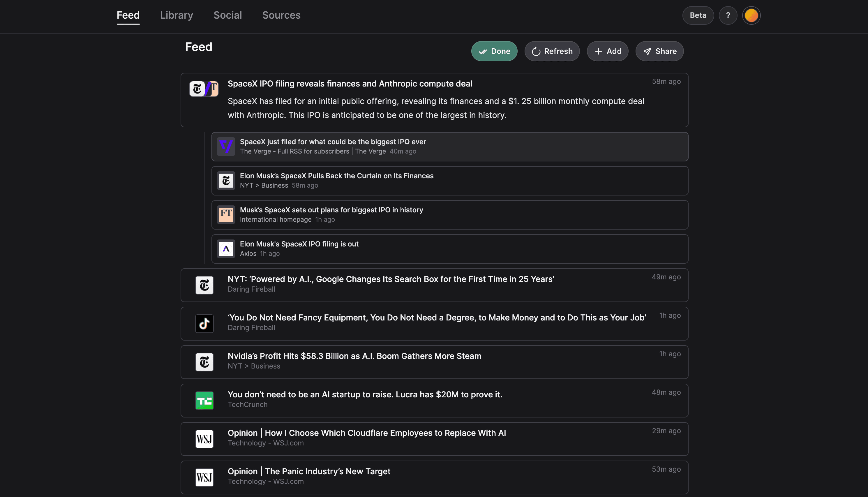
Task: Switch to the Library tab
Action: click(x=177, y=15)
